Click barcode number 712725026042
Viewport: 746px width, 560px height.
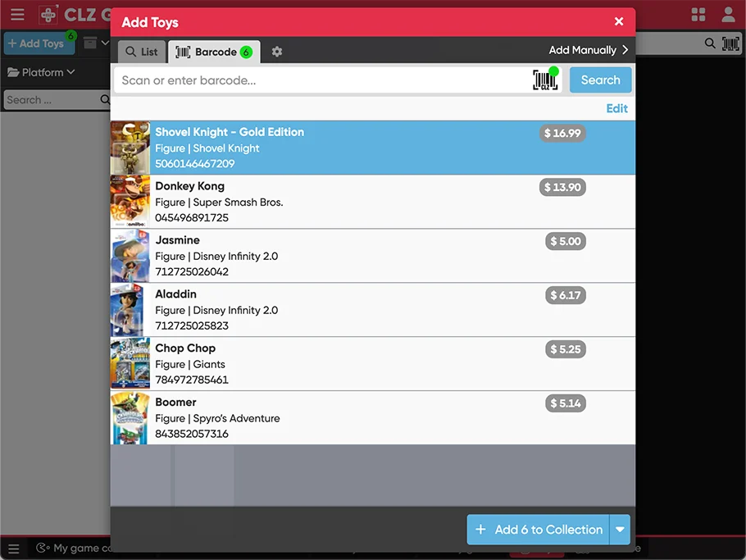point(192,271)
